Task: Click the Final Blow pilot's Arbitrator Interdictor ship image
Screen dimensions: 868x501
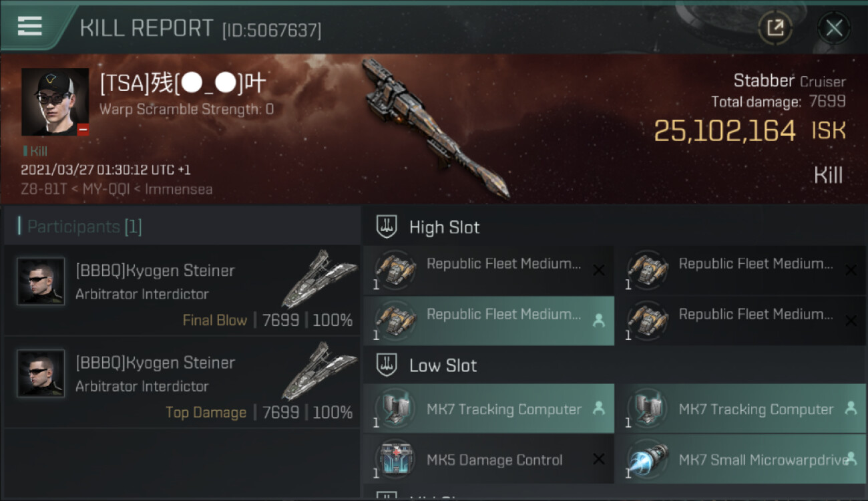Action: [318, 279]
